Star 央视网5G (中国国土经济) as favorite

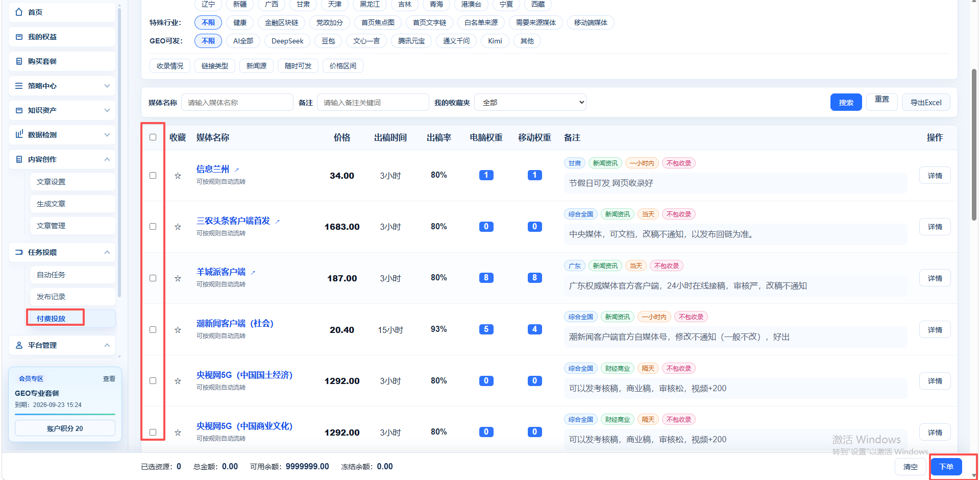(x=178, y=381)
